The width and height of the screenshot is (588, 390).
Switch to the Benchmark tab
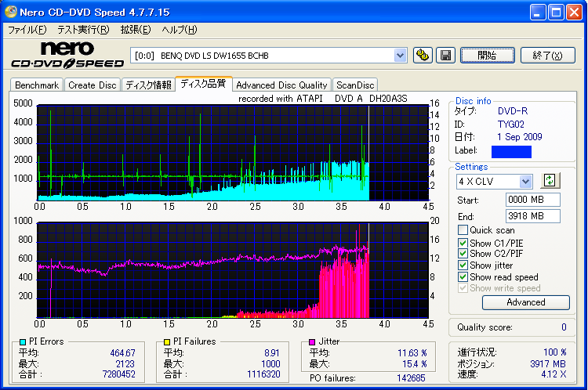tap(37, 85)
